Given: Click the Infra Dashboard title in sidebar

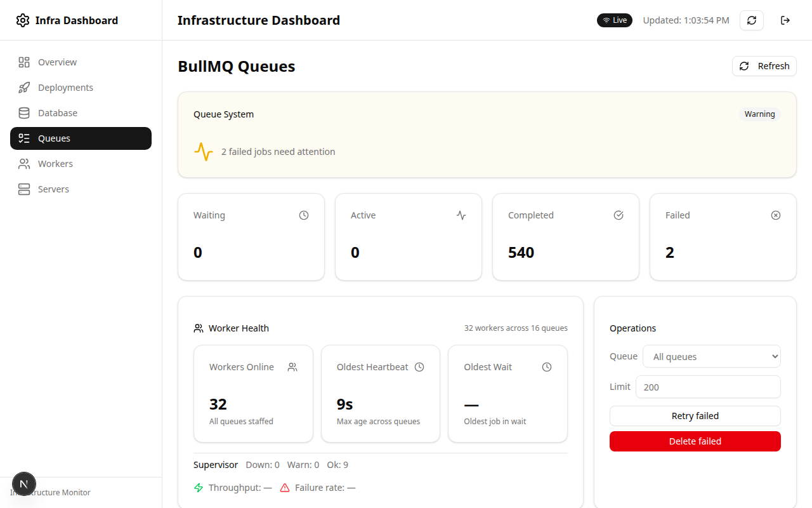Looking at the screenshot, I should pyautogui.click(x=77, y=20).
